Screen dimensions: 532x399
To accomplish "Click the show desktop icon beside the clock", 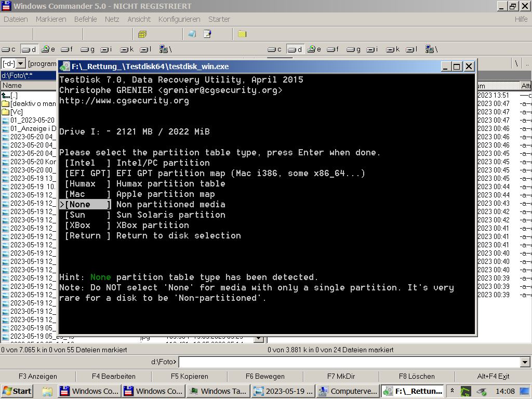I will coord(524,391).
